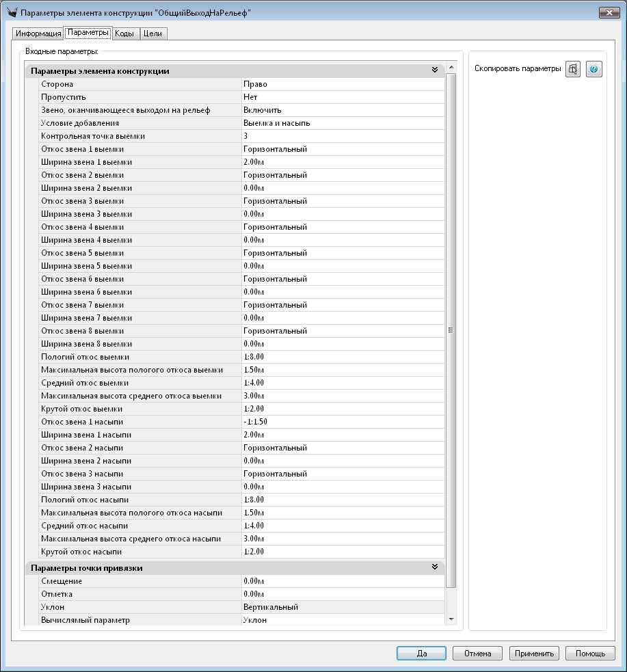The height and width of the screenshot is (672, 627).
Task: Collapse the 'Параметры элемента конструкции' section
Action: [434, 70]
